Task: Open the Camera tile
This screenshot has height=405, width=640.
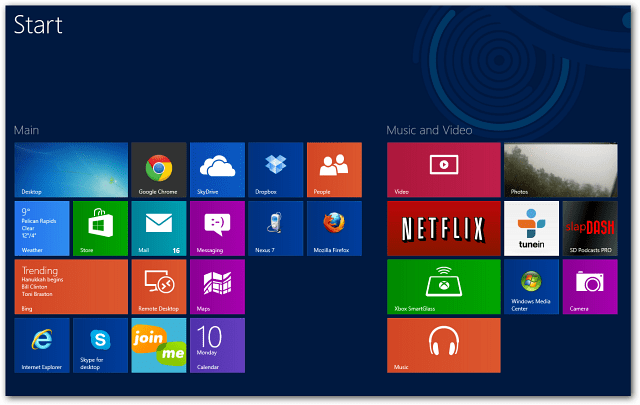Action: 590,287
